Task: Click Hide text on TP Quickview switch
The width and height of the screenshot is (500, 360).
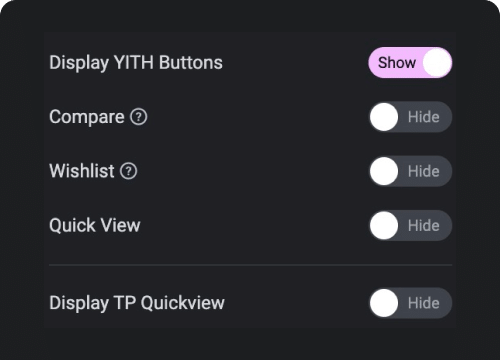Action: click(x=424, y=303)
